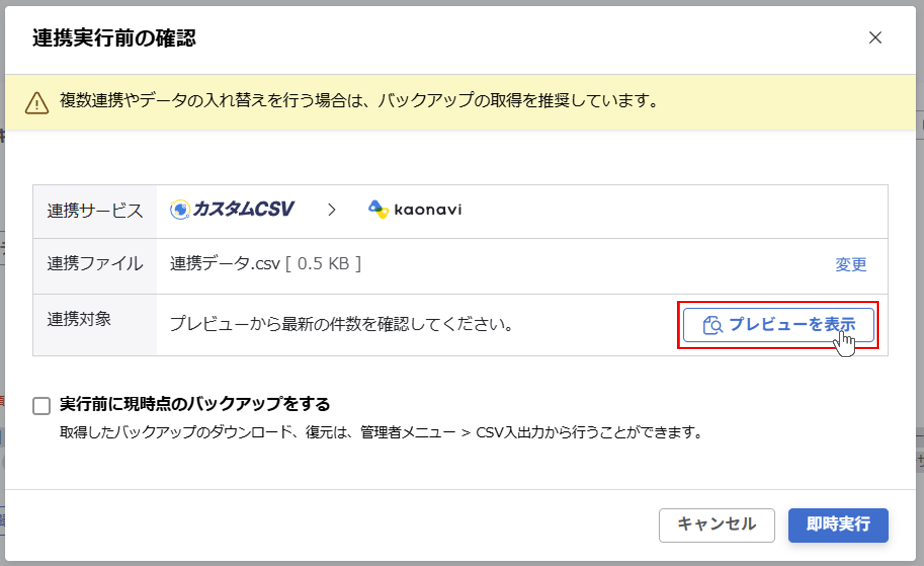Click the text プレビューから最新の件数を確認してください。
Image resolution: width=924 pixels, height=566 pixels.
pyautogui.click(x=342, y=324)
